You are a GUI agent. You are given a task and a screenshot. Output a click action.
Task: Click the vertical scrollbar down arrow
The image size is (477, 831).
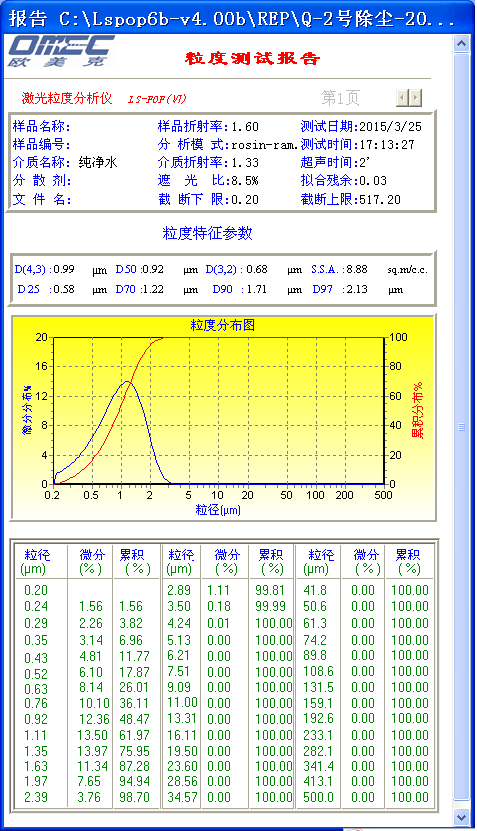pos(461,817)
